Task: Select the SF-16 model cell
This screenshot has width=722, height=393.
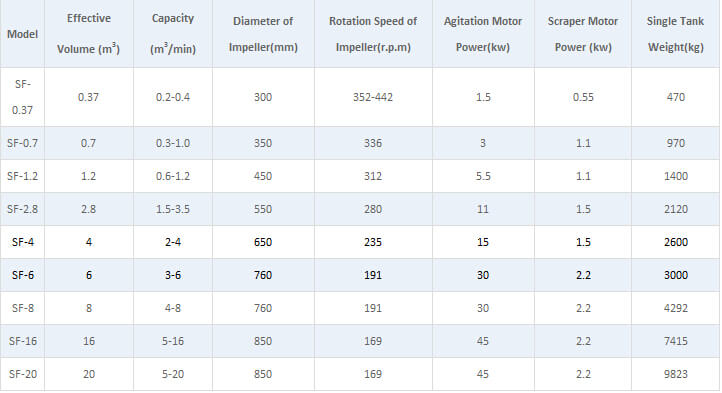Action: 23,341
